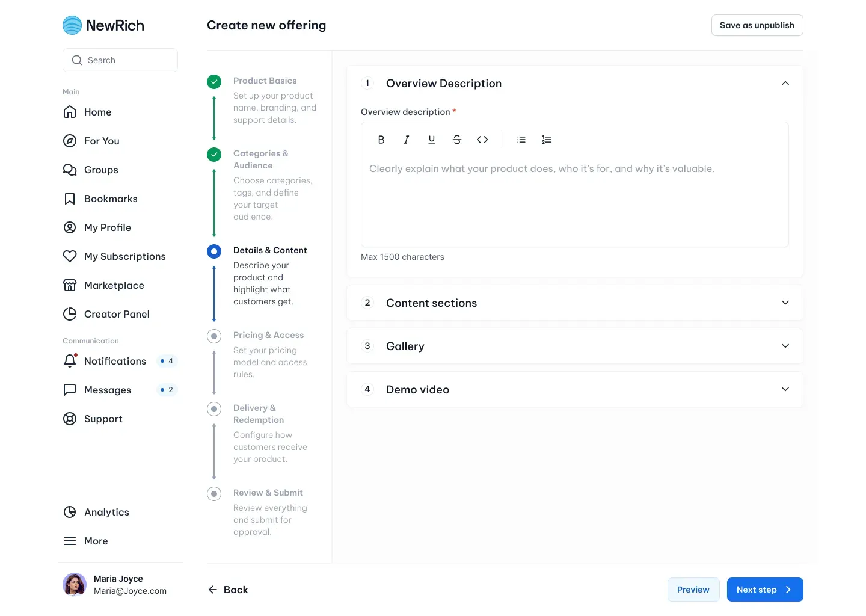Click the Groups chat bubbles icon
Screen dimensions: 866x616
point(70,170)
